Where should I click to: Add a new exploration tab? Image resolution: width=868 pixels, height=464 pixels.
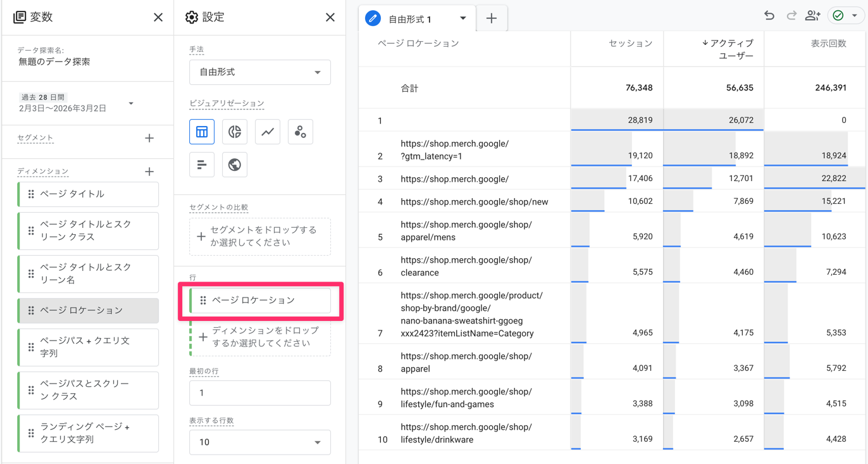point(492,19)
